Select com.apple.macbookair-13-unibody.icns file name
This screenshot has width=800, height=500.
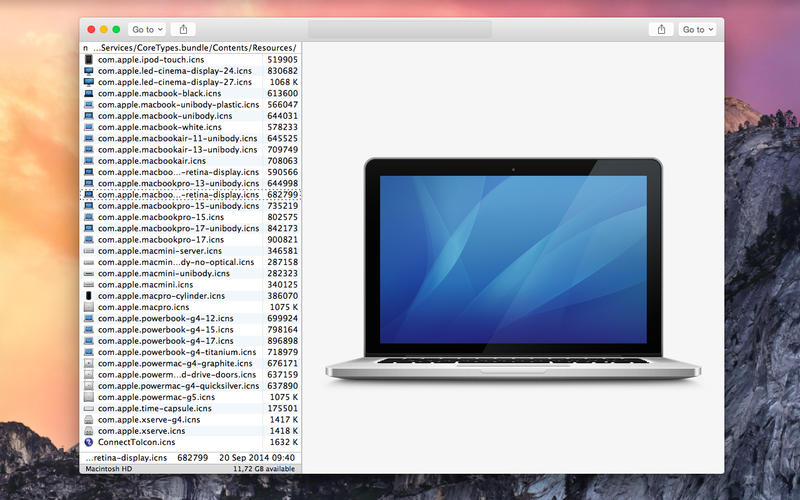(x=178, y=149)
